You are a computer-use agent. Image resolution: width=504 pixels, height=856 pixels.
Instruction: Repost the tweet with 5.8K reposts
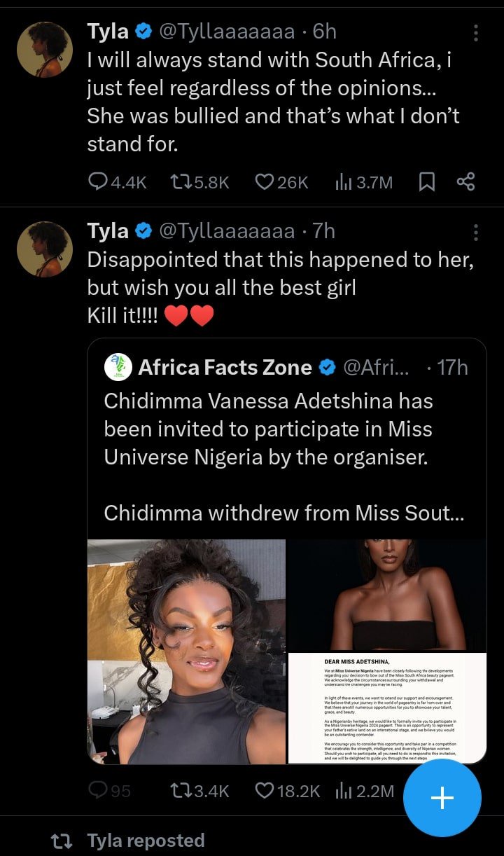pyautogui.click(x=181, y=182)
